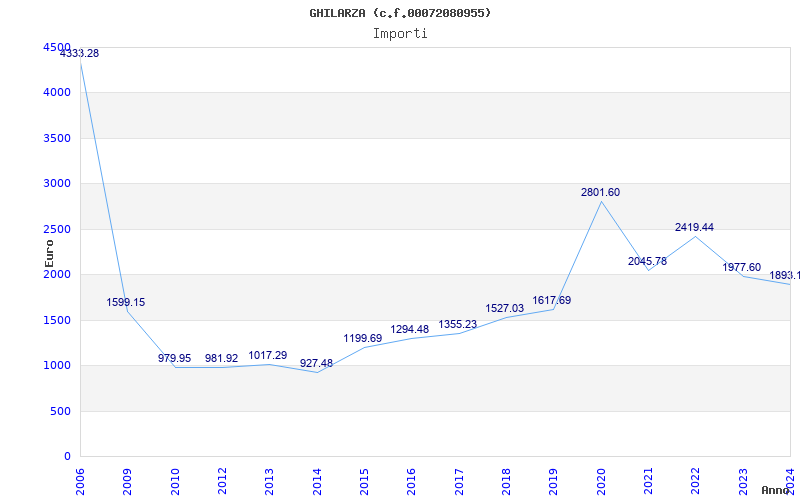Click the x-axis year 2012
Viewport: 800px width, 500px height.
click(222, 481)
